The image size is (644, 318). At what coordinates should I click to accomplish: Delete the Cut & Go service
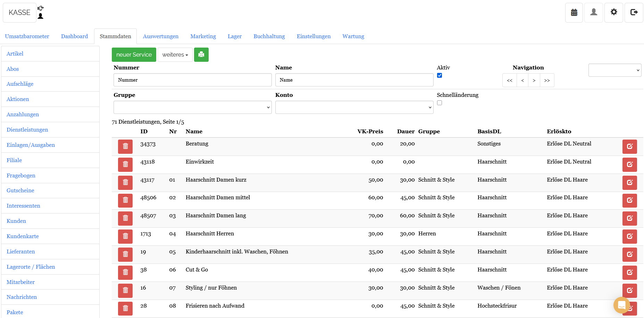pyautogui.click(x=125, y=273)
